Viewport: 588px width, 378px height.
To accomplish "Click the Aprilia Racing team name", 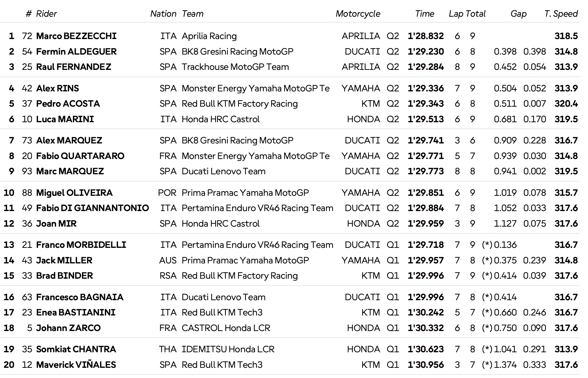I will 209,36.
